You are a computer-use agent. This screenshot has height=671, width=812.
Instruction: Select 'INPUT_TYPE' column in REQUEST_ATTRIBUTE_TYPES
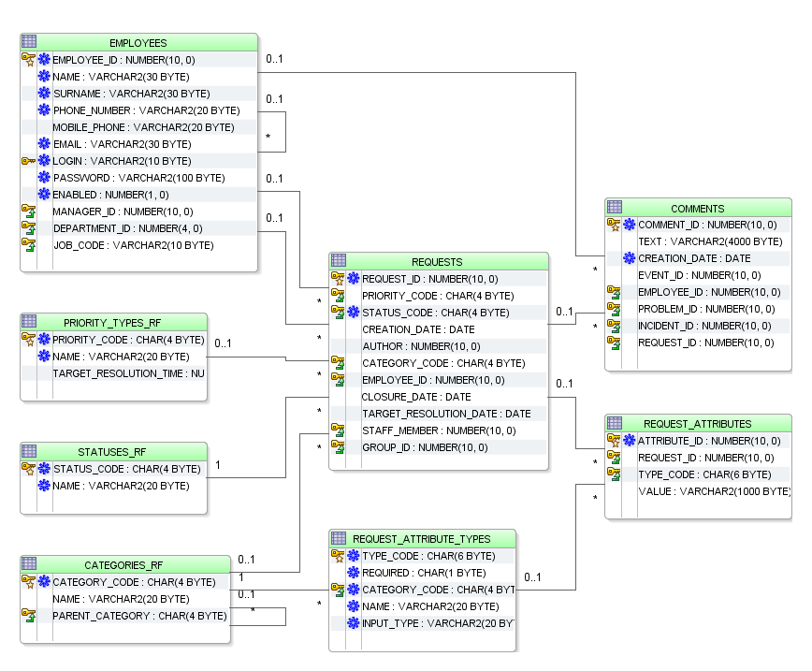pyautogui.click(x=438, y=623)
